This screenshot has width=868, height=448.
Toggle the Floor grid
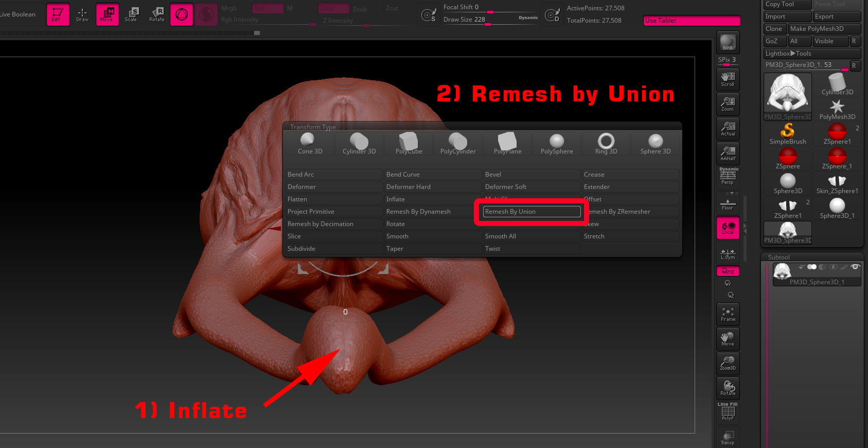pyautogui.click(x=728, y=203)
